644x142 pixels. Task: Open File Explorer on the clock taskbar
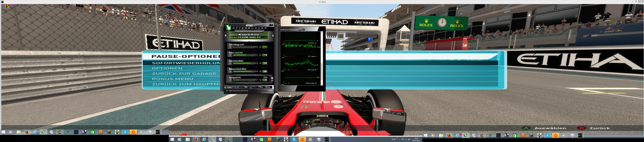pyautogui.click(x=188, y=140)
